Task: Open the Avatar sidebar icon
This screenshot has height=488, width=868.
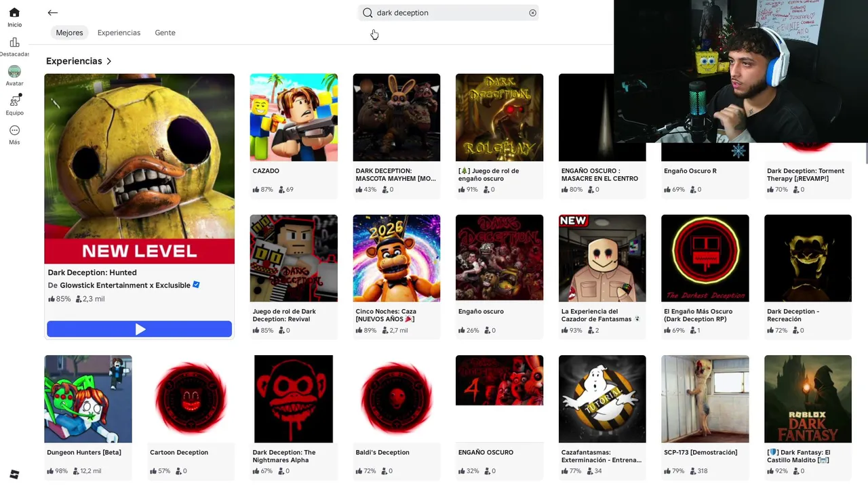Action: point(14,72)
